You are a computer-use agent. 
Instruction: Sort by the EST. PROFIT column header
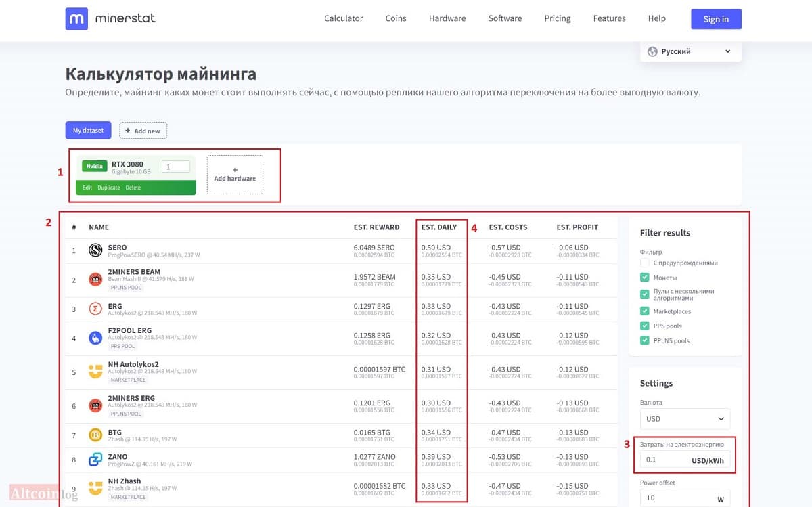[577, 227]
